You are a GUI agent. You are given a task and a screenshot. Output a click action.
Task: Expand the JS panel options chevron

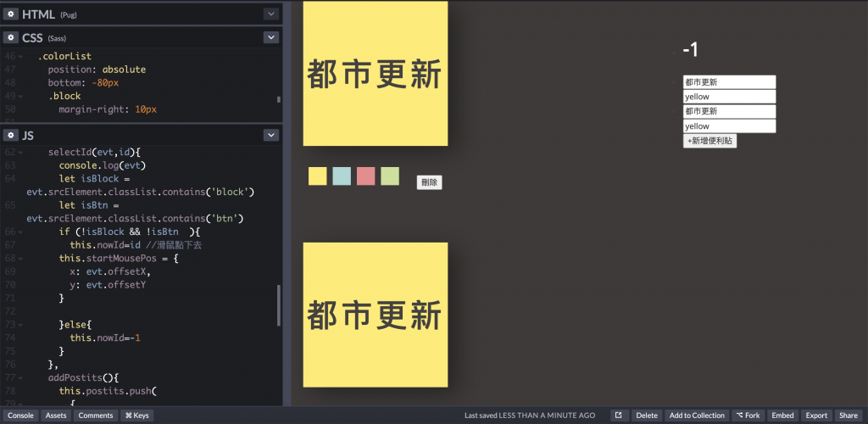[270, 136]
